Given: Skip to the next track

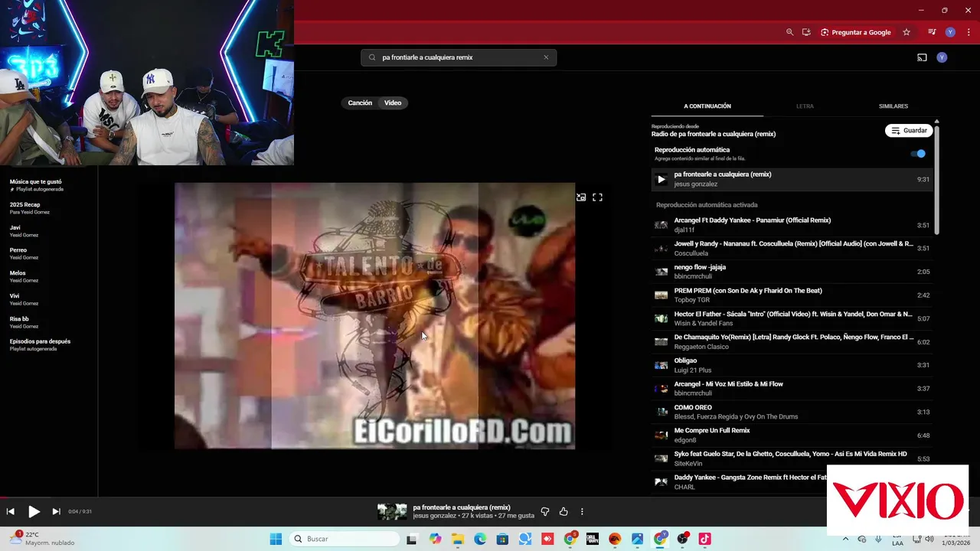Looking at the screenshot, I should [56, 511].
